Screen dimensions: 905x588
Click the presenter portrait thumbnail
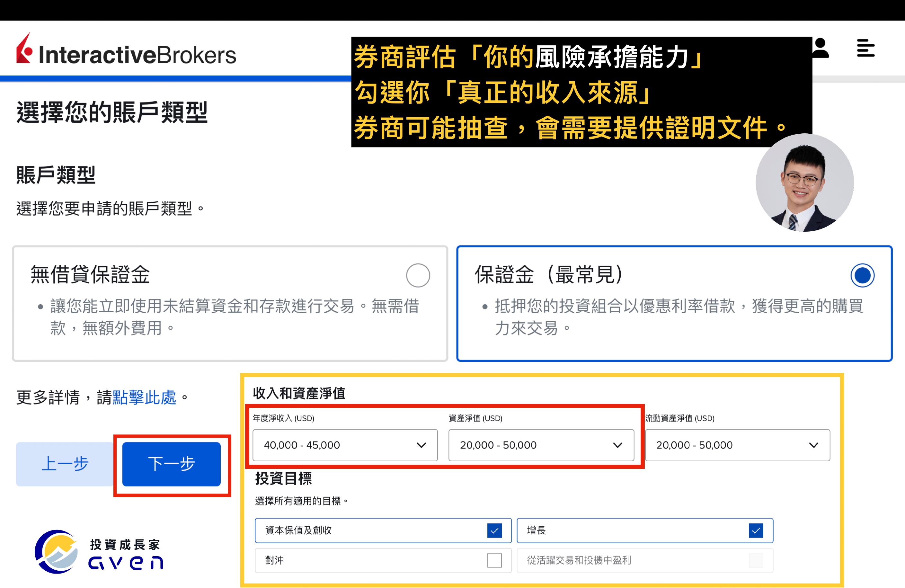click(805, 183)
